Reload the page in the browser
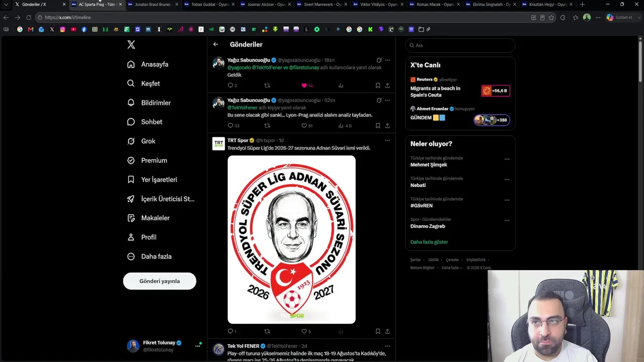Image resolution: width=644 pixels, height=362 pixels. (29, 18)
